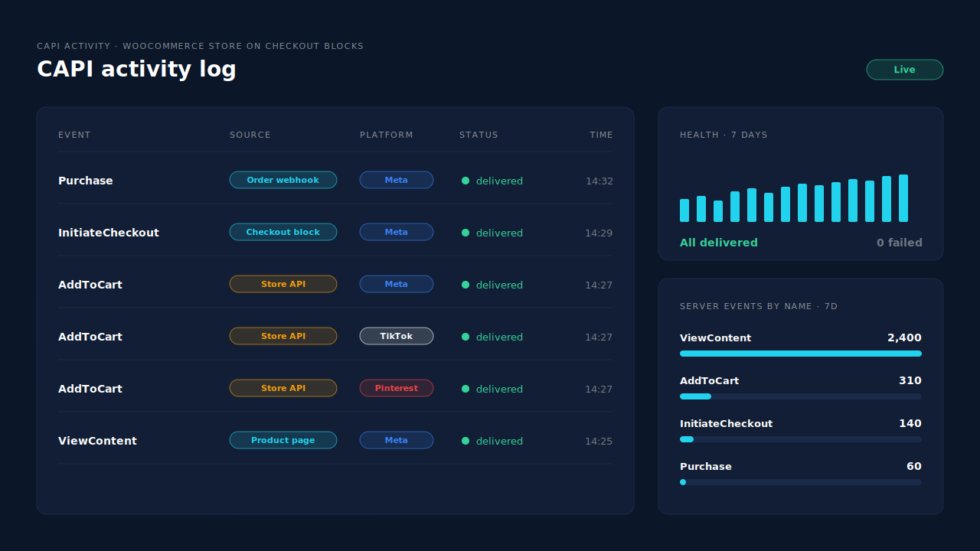This screenshot has width=980, height=551.
Task: Click the Purchase progress bar
Action: [801, 482]
